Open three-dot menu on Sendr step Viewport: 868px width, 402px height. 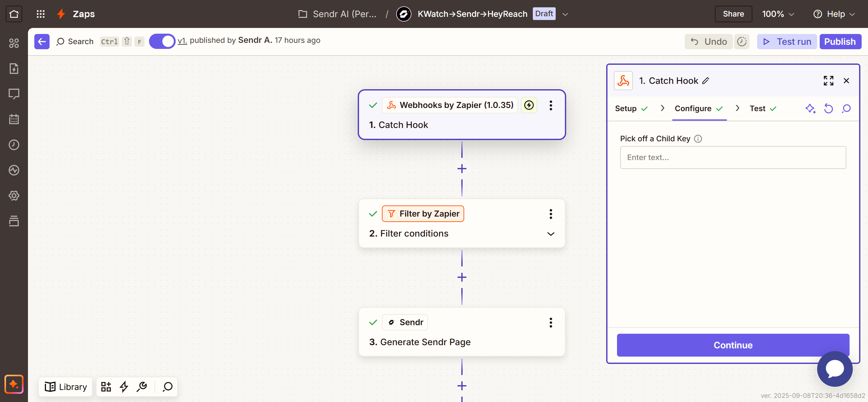pos(551,322)
